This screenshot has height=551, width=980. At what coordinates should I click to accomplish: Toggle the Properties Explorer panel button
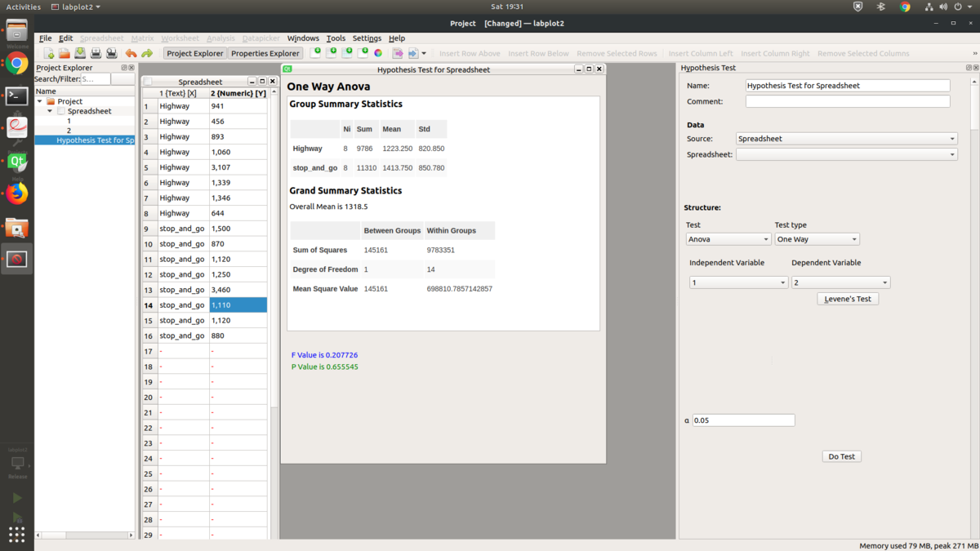point(265,54)
